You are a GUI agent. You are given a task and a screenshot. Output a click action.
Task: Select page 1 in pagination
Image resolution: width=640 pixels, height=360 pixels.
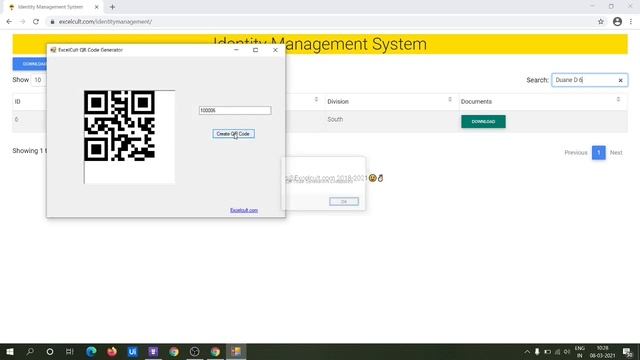pos(598,153)
